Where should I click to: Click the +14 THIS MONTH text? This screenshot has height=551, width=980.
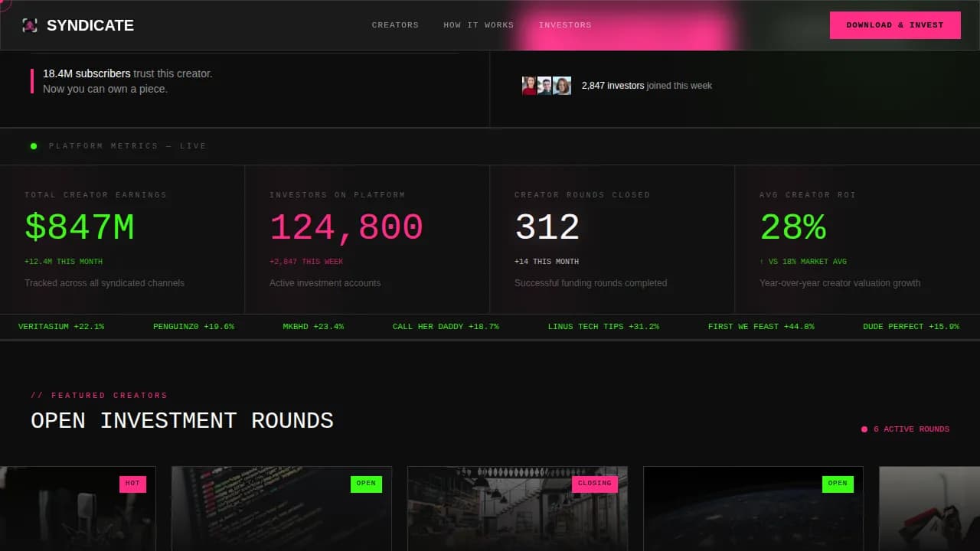coord(547,262)
